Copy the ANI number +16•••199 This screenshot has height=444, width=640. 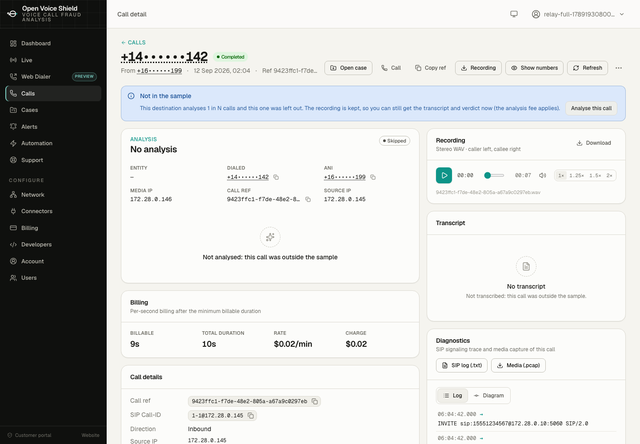373,177
